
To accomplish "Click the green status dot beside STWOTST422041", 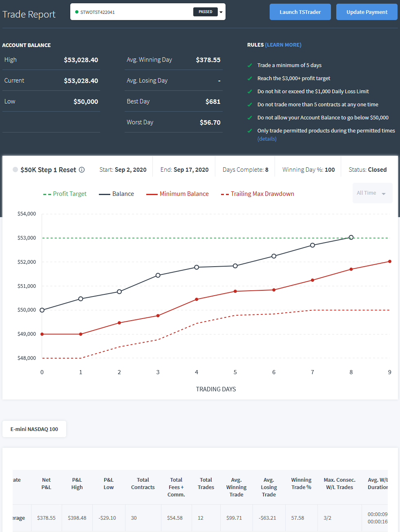I will pos(77,12).
